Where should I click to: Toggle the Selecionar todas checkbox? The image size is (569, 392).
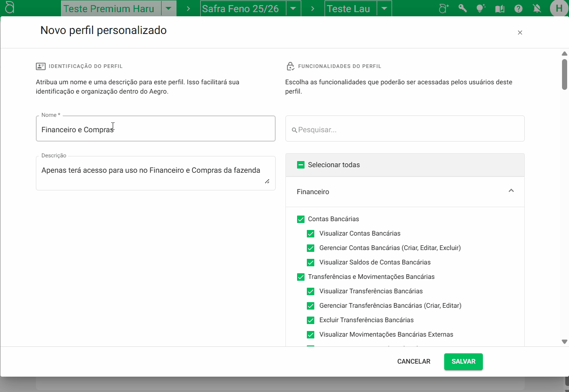tap(301, 165)
